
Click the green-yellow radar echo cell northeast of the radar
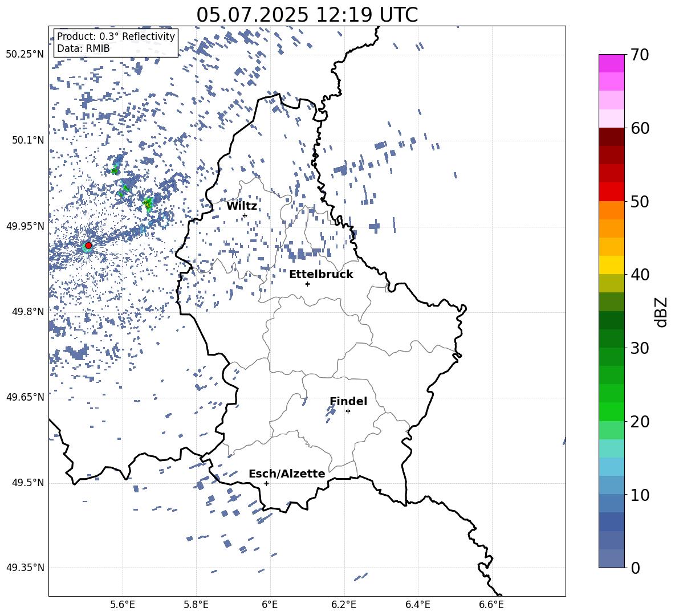148,203
